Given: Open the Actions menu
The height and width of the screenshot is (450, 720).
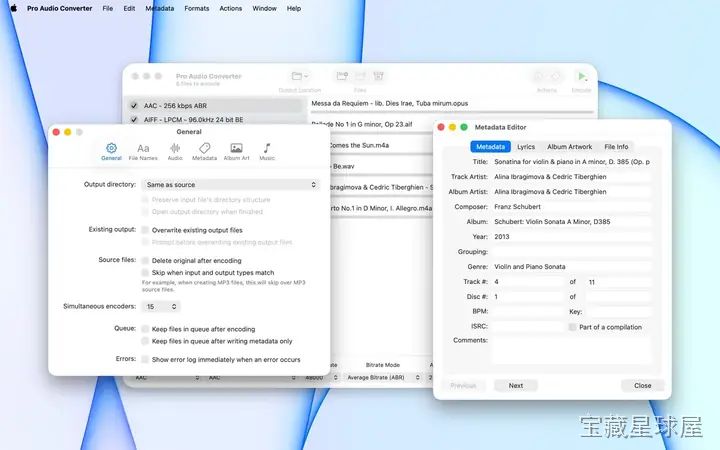Looking at the screenshot, I should (231, 8).
